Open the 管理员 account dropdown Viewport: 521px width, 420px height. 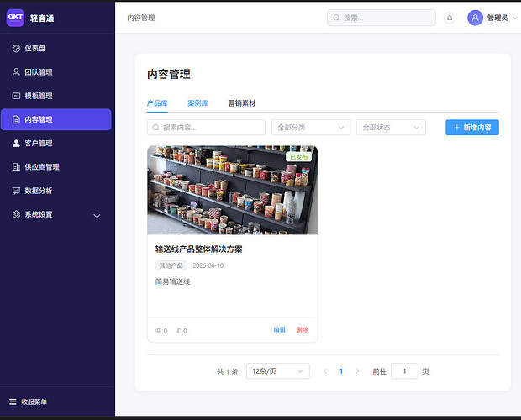492,18
